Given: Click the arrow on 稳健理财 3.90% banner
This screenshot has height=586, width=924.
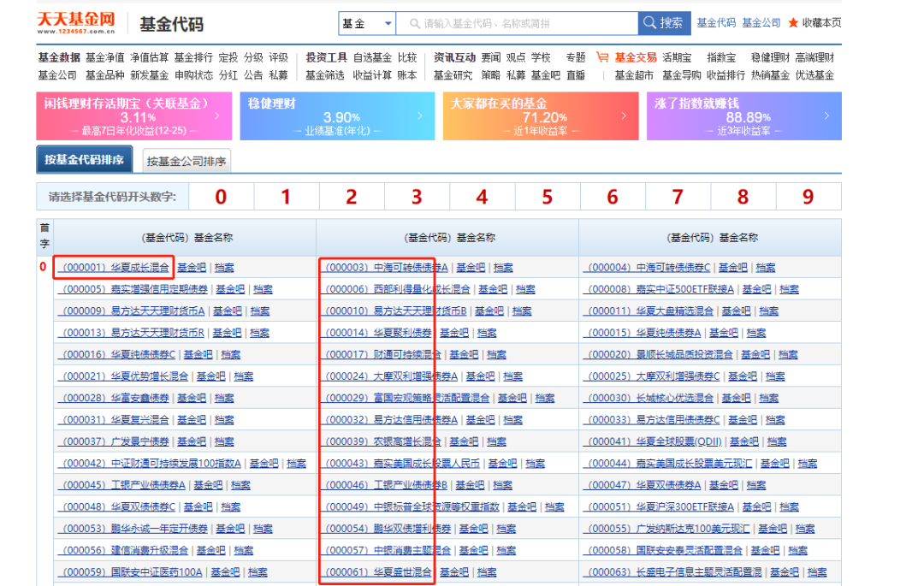Looking at the screenshot, I should tap(419, 116).
